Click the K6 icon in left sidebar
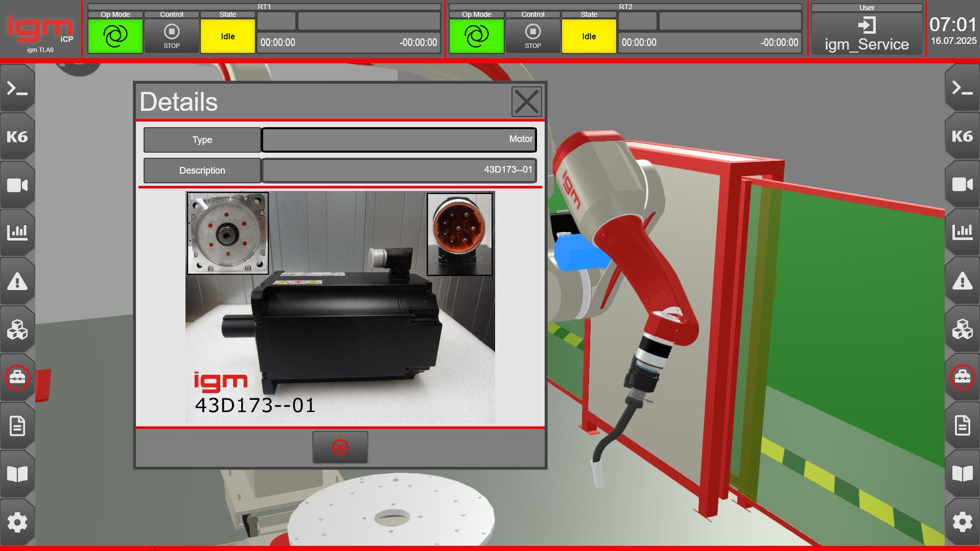This screenshot has height=551, width=980. click(17, 136)
